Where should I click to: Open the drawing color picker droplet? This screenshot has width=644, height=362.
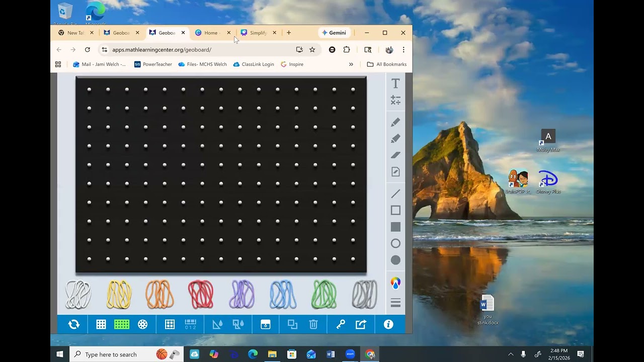pyautogui.click(x=395, y=283)
